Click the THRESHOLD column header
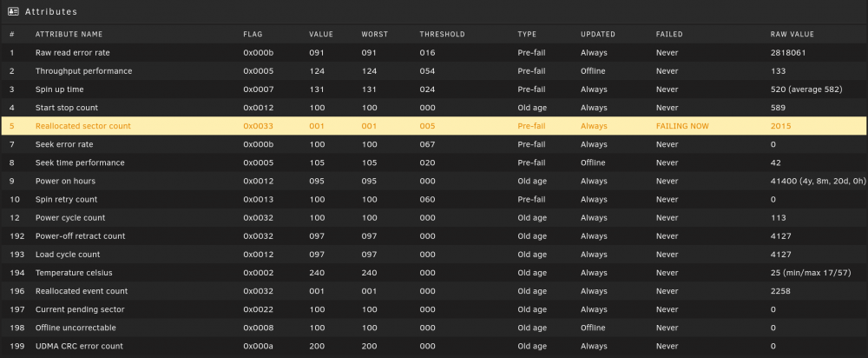The height and width of the screenshot is (358, 868). (443, 35)
